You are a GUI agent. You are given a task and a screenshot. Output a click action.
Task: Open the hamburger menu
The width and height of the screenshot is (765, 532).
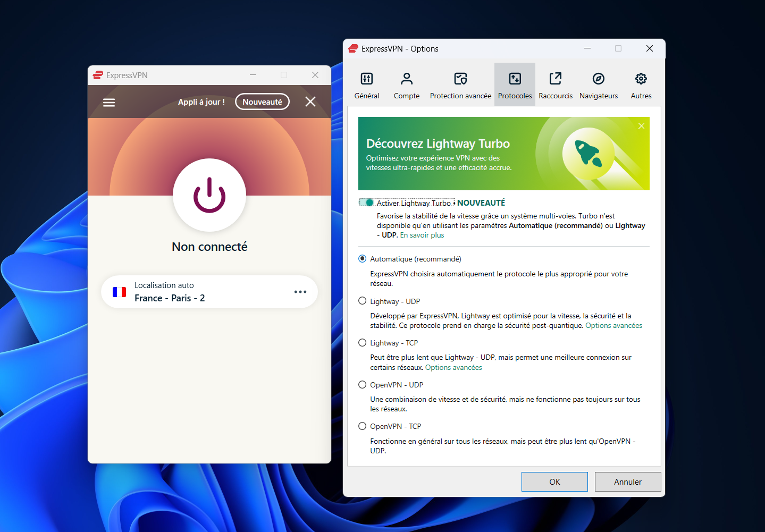click(x=108, y=102)
